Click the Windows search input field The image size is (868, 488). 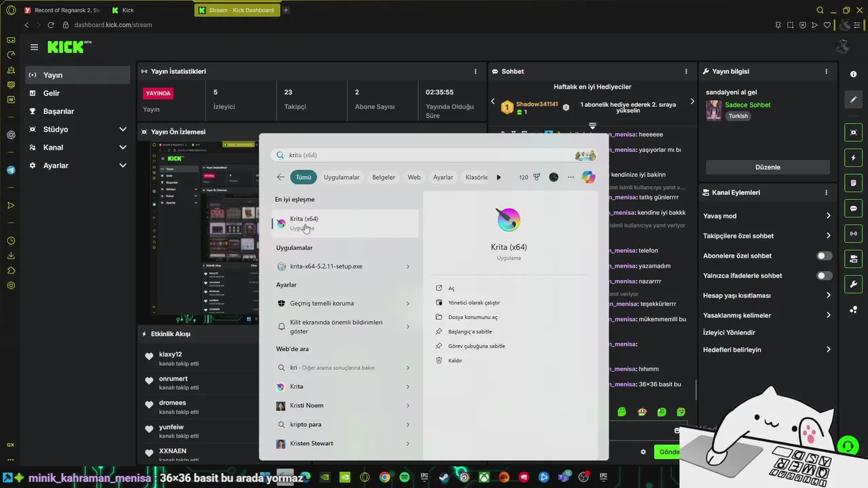tap(433, 155)
